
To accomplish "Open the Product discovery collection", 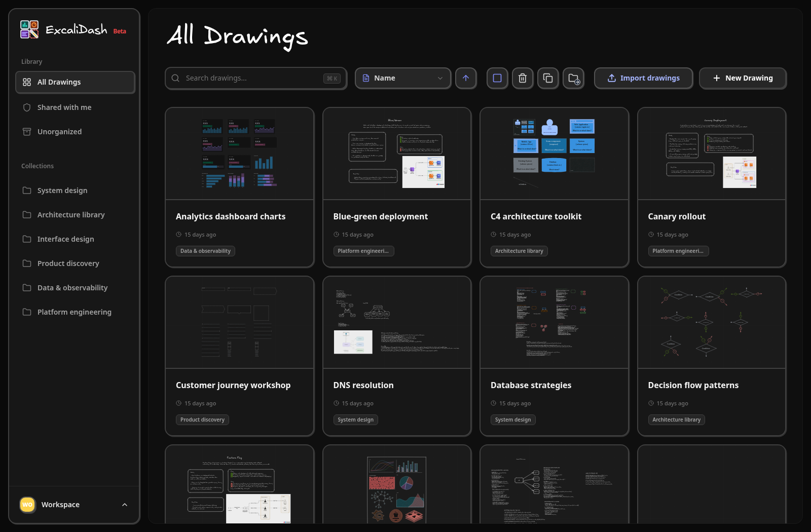I will (75, 263).
